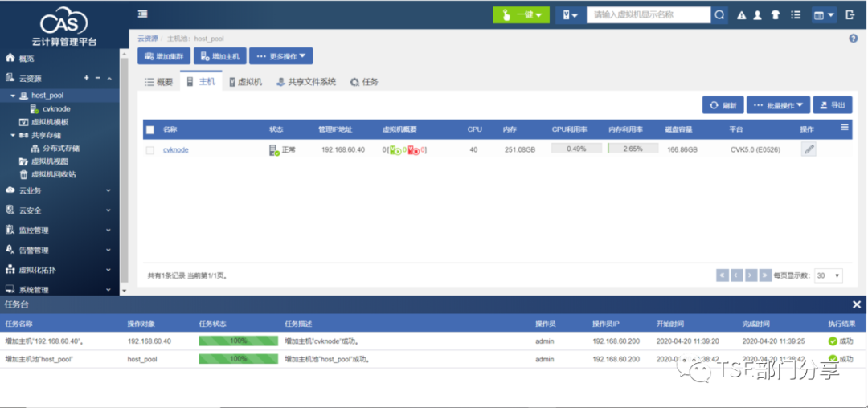Click the plus icon beside 云资源
868x408 pixels.
pos(86,79)
